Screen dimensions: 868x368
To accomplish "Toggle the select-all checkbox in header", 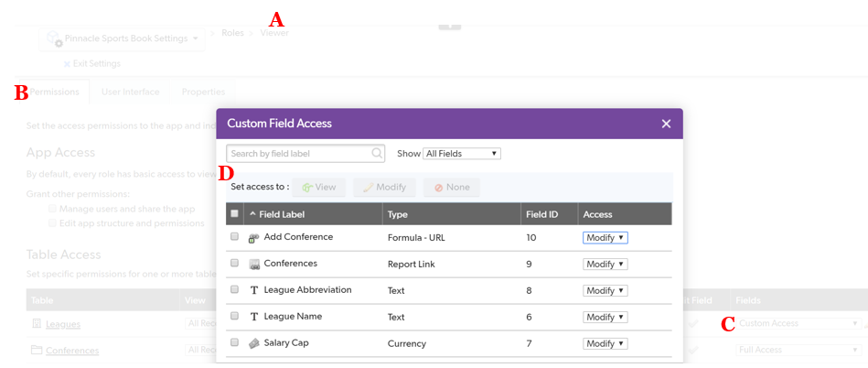I will (235, 214).
